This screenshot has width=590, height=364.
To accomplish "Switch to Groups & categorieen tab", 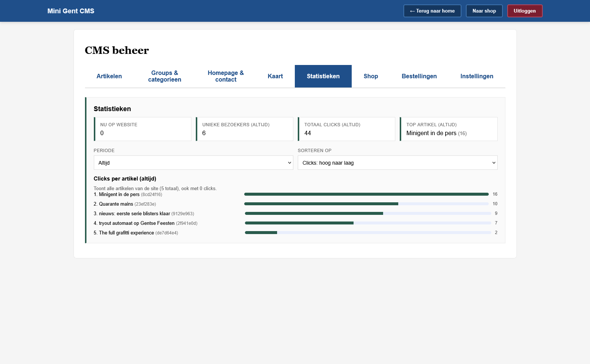I will 164,76.
